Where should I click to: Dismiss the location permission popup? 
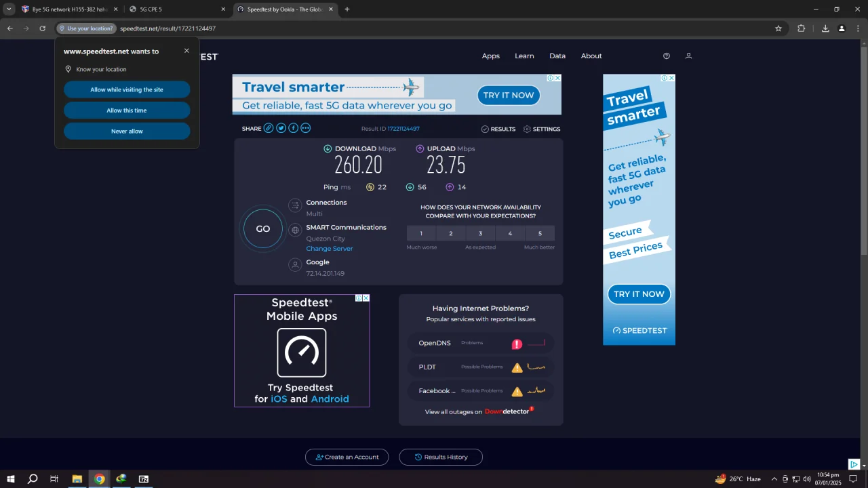186,51
